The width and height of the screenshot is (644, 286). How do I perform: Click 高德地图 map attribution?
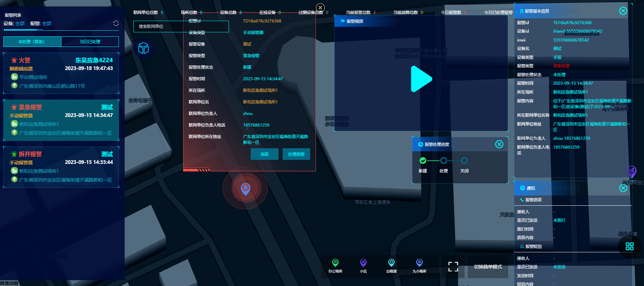9,283
